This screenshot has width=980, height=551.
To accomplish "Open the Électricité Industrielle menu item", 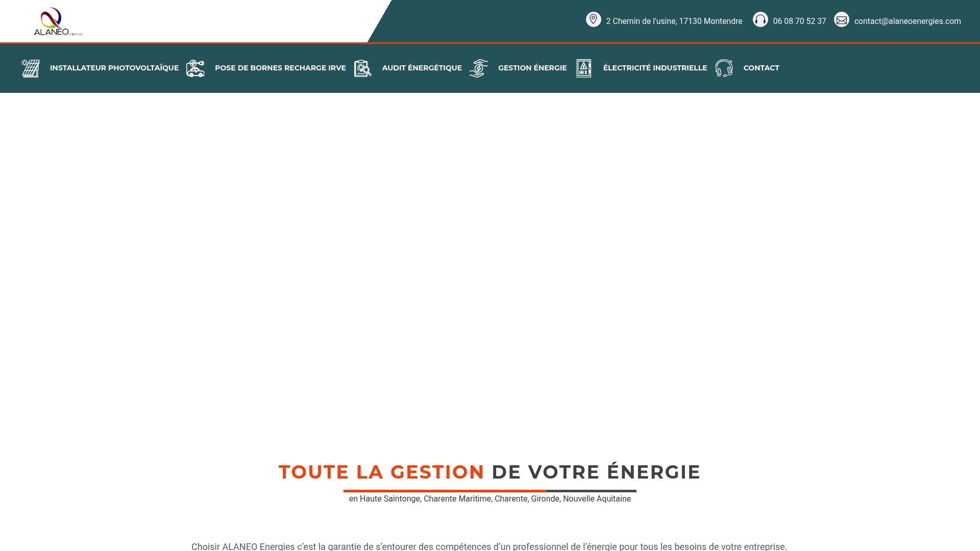I will click(655, 68).
